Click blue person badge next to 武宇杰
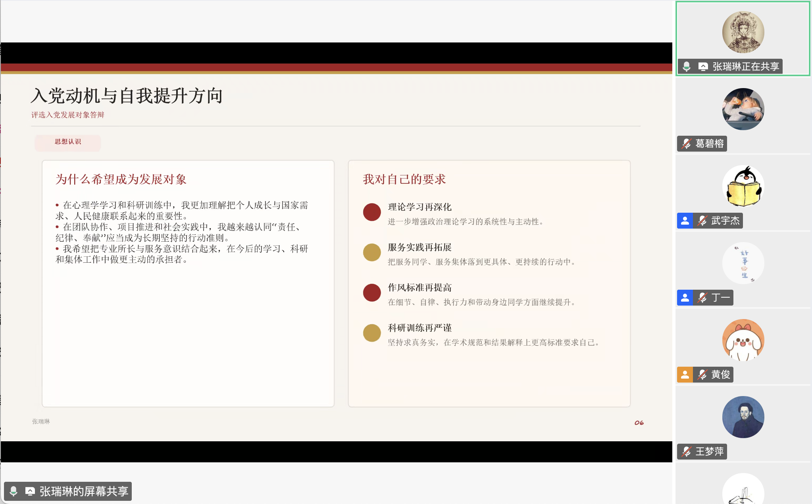 (x=685, y=221)
